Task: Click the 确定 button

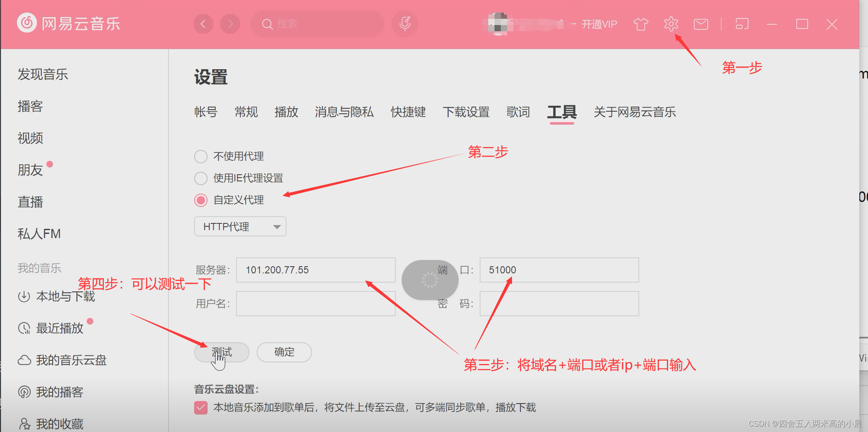Action: (x=284, y=352)
